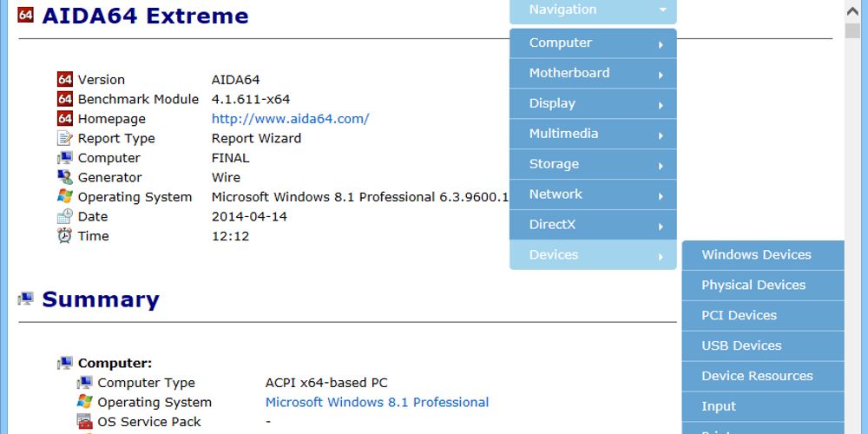Open USB Devices submenu entry
868x434 pixels.
(x=763, y=346)
